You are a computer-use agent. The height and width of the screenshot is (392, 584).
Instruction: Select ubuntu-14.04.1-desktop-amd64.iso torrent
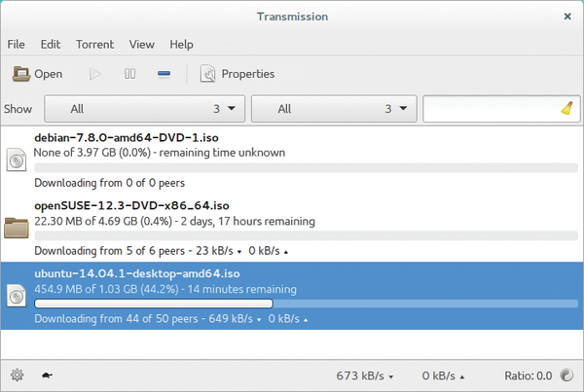click(x=292, y=296)
